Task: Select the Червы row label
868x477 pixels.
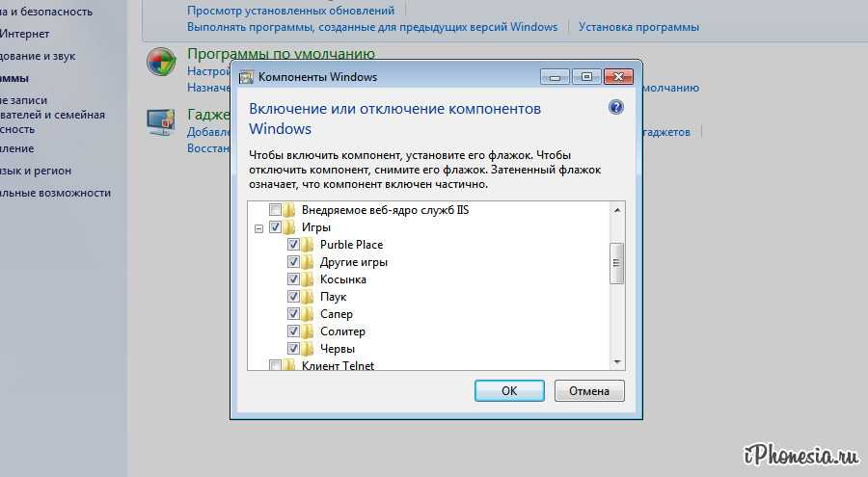Action: pos(338,348)
